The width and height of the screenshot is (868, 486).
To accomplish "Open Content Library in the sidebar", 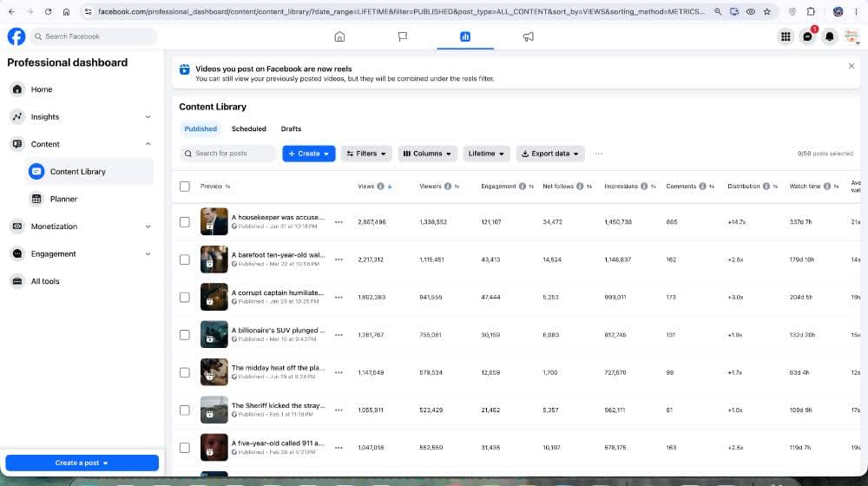I will [x=89, y=172].
